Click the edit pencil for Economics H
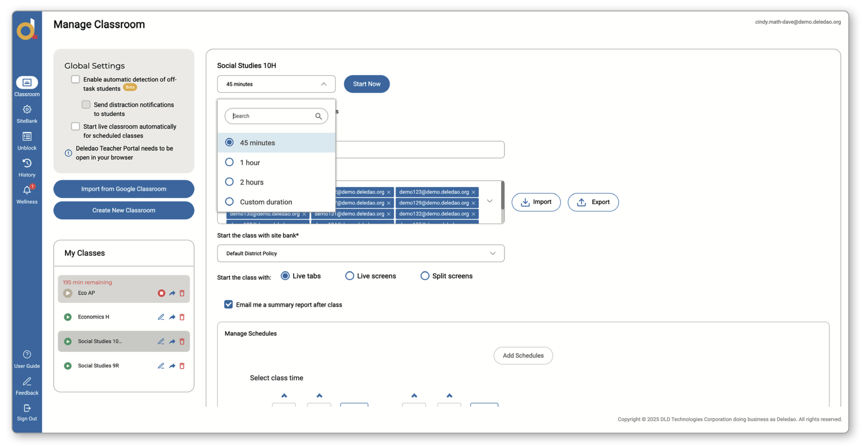This screenshot has width=868, height=447. (161, 317)
